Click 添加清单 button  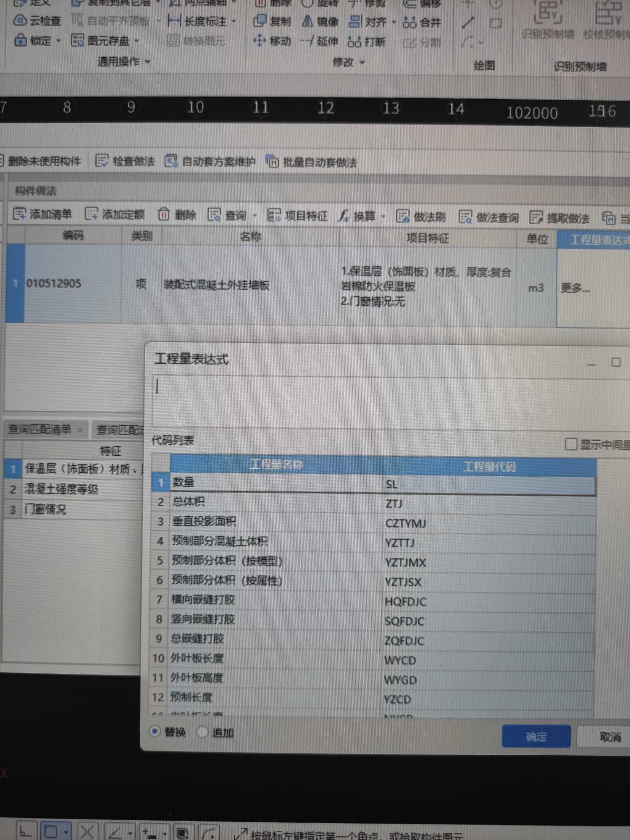(x=42, y=214)
